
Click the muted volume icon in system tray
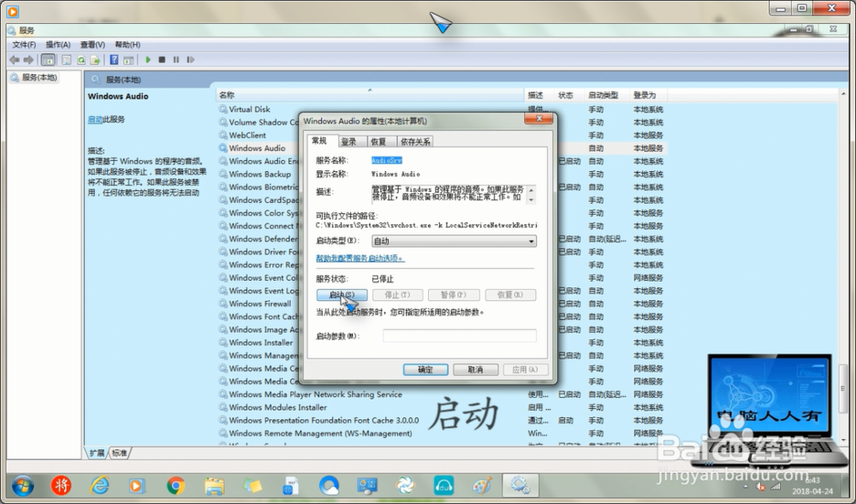(760, 487)
